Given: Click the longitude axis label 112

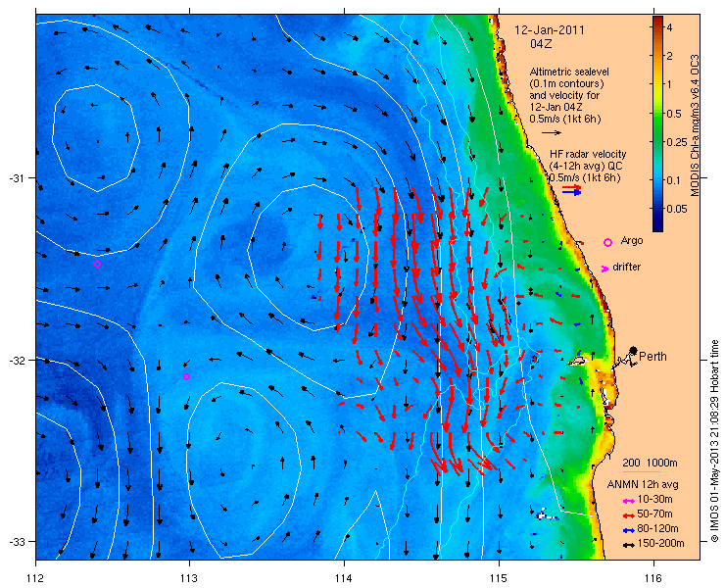Looking at the screenshot, I should point(35,578).
